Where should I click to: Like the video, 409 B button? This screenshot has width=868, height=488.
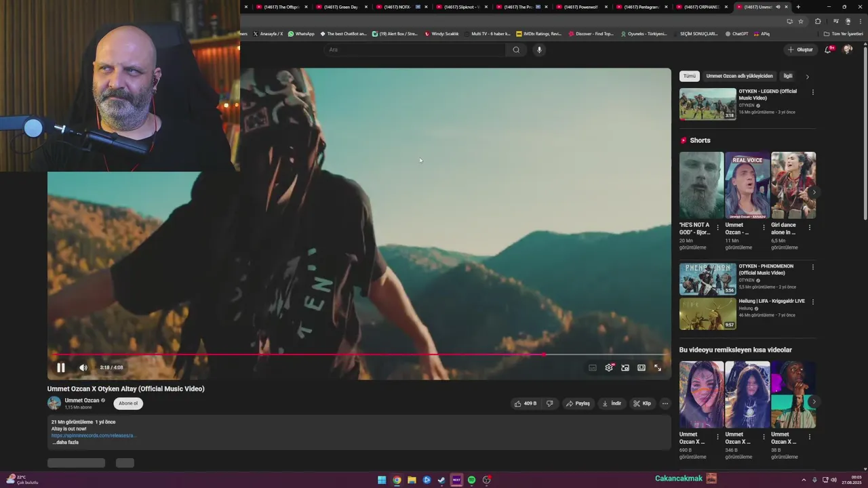click(526, 403)
